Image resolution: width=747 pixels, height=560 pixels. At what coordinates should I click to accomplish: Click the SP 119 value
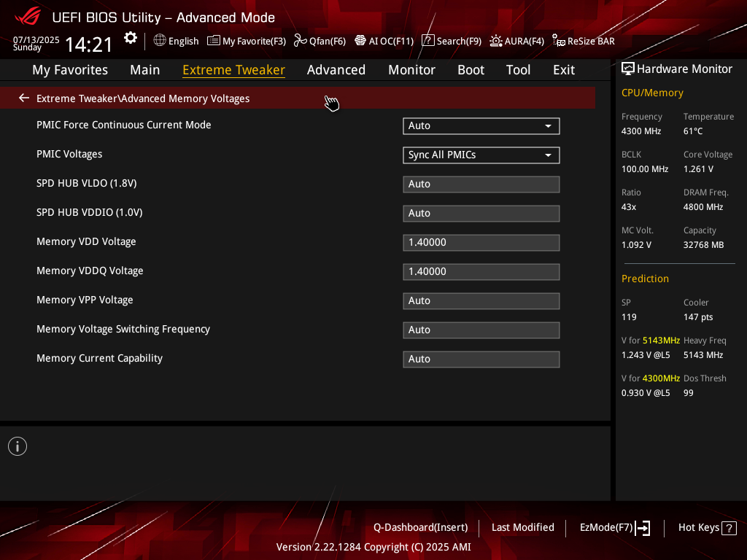628,317
